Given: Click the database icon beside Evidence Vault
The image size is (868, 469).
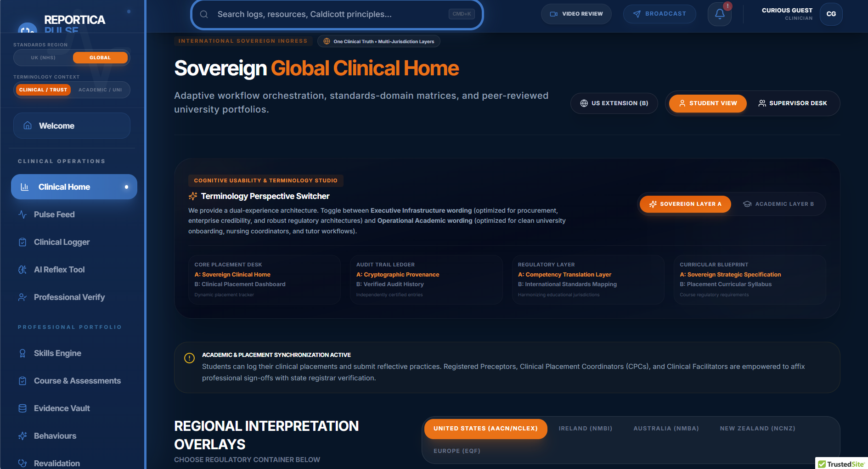Looking at the screenshot, I should pos(23,408).
